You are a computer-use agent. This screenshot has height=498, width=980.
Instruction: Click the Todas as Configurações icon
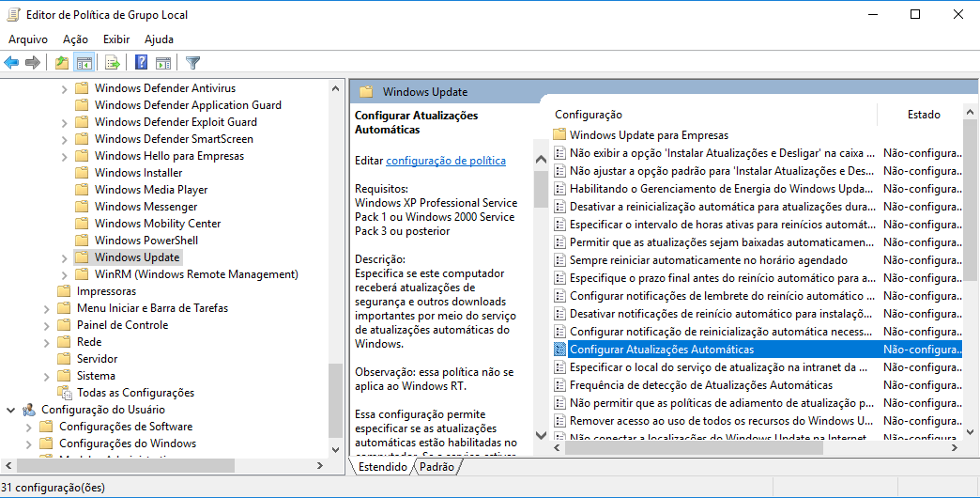pyautogui.click(x=65, y=392)
